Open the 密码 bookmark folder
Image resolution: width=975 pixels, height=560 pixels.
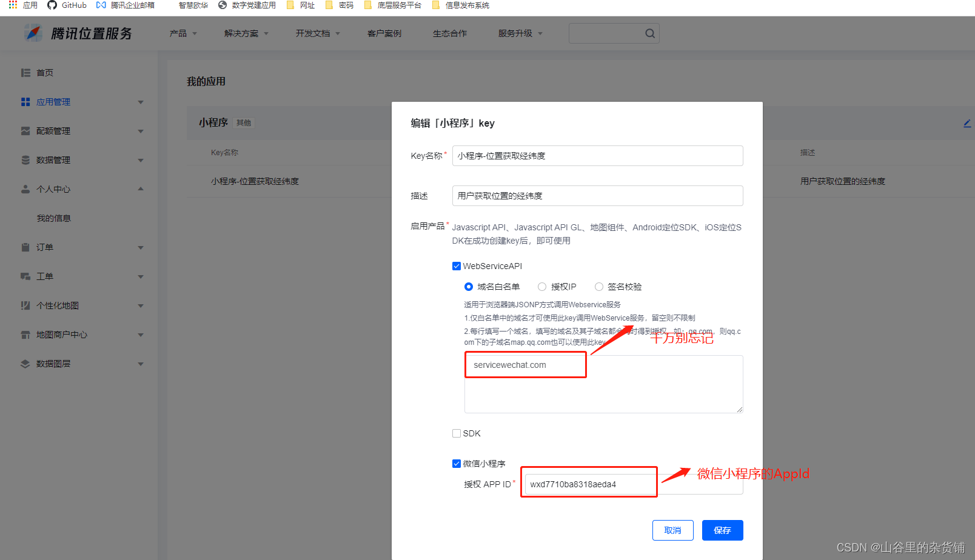(340, 5)
